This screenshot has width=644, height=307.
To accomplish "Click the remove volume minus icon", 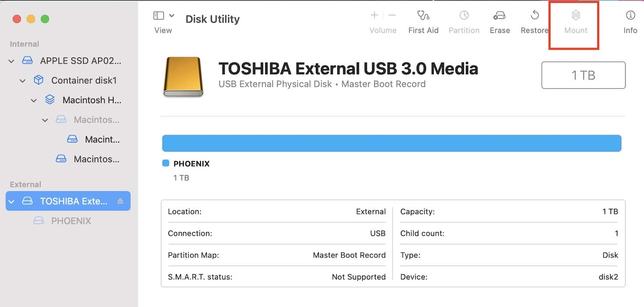I will (x=392, y=16).
